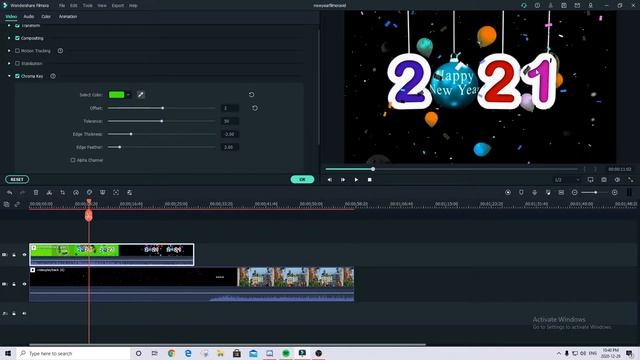The image size is (640, 360).
Task: Open the Crop tool in timeline toolbar
Action: tap(62, 192)
